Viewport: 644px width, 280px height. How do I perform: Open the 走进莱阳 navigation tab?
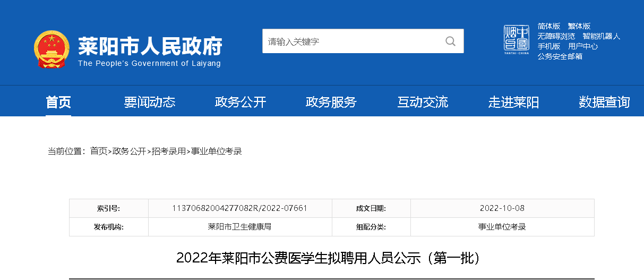point(513,102)
